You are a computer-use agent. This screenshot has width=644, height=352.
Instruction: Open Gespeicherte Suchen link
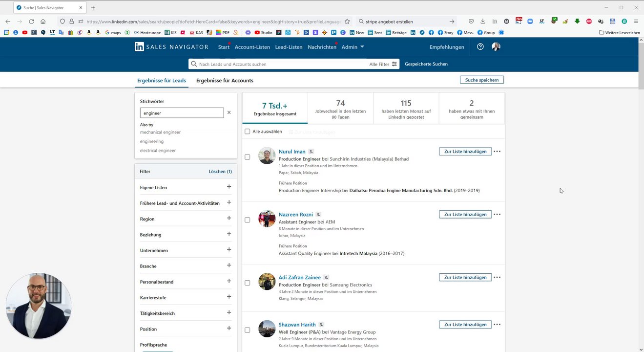point(426,64)
